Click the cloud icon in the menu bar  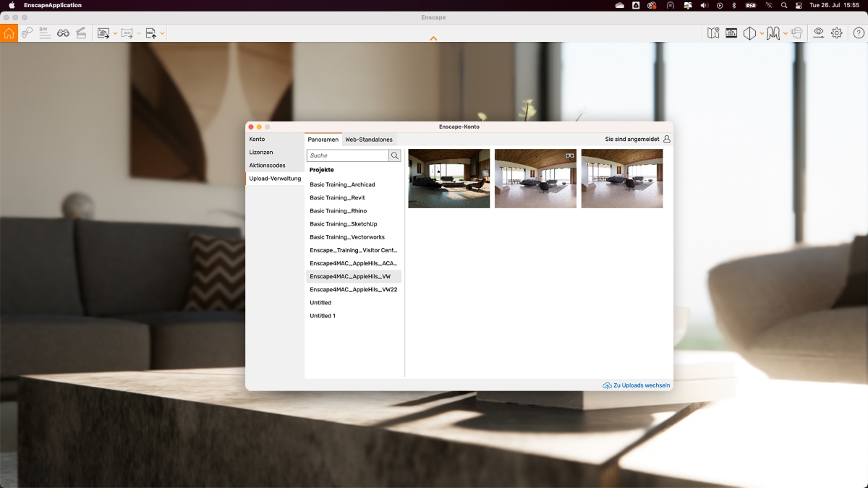(620, 5)
